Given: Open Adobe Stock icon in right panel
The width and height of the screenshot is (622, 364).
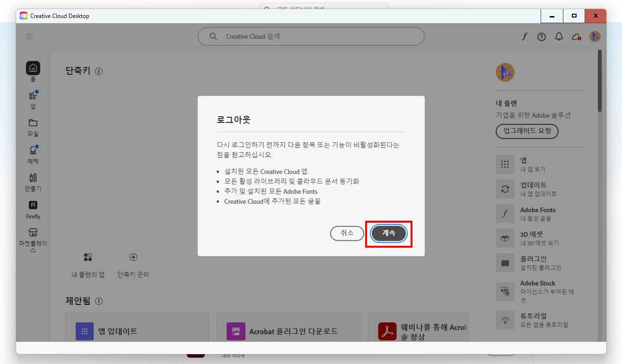Looking at the screenshot, I should 505,292.
